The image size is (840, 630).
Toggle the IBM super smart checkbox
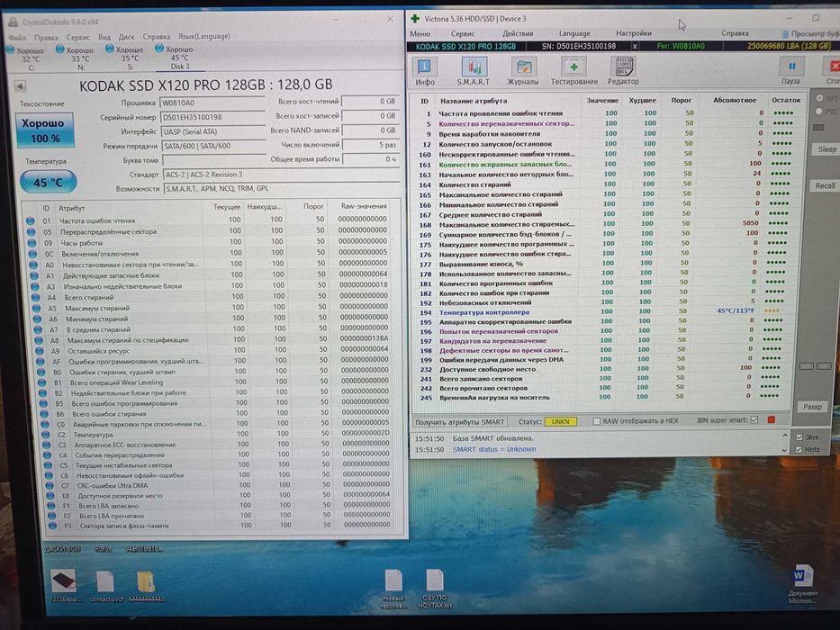pos(754,420)
